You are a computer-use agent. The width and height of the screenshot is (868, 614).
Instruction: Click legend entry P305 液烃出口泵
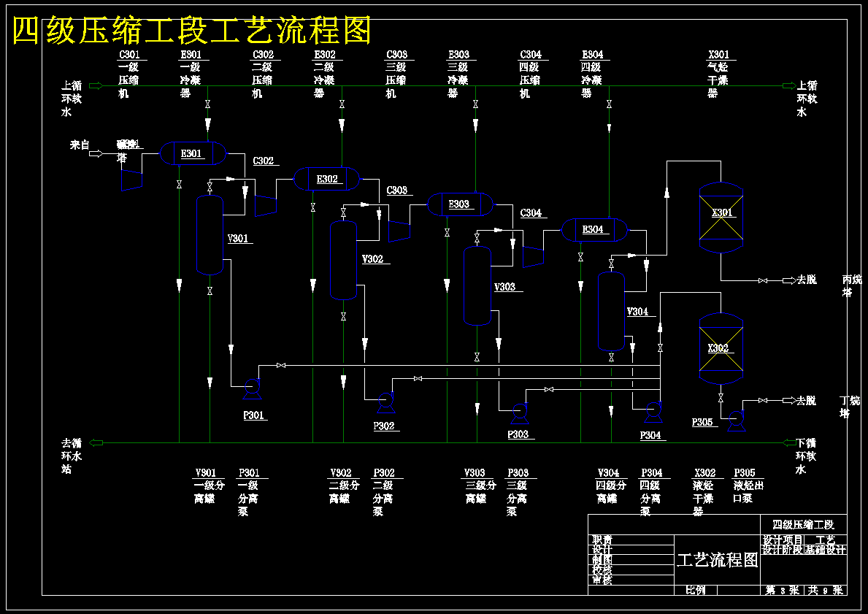(748, 486)
